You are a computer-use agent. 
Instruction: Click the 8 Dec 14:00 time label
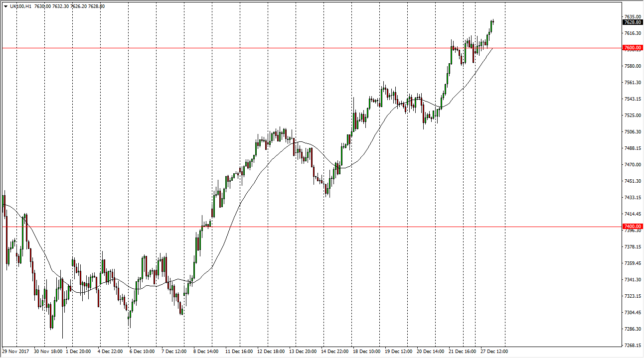(206, 352)
